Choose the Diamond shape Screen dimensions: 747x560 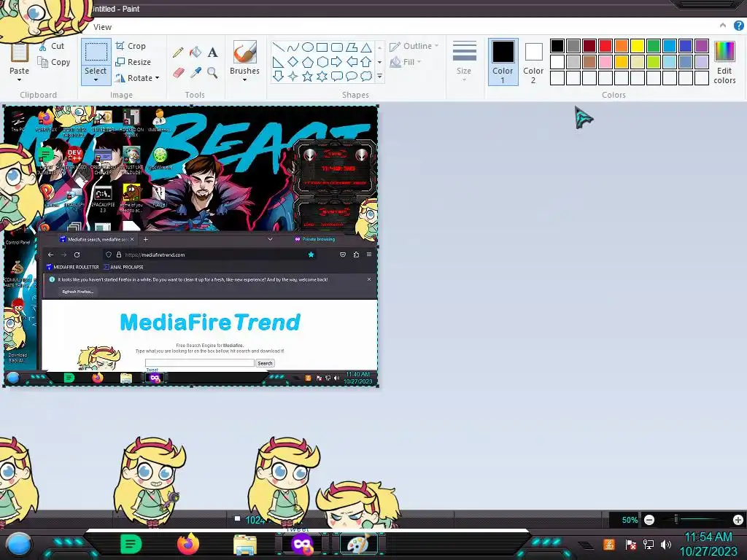pyautogui.click(x=293, y=62)
